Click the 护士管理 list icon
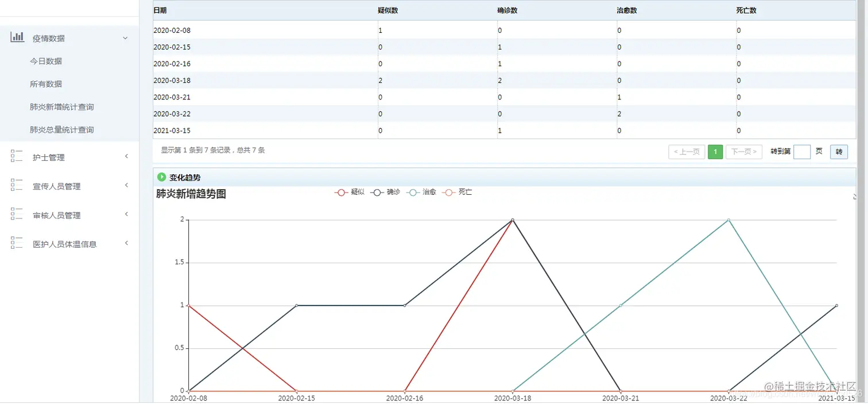Viewport: 868px width, 404px height. [17, 156]
